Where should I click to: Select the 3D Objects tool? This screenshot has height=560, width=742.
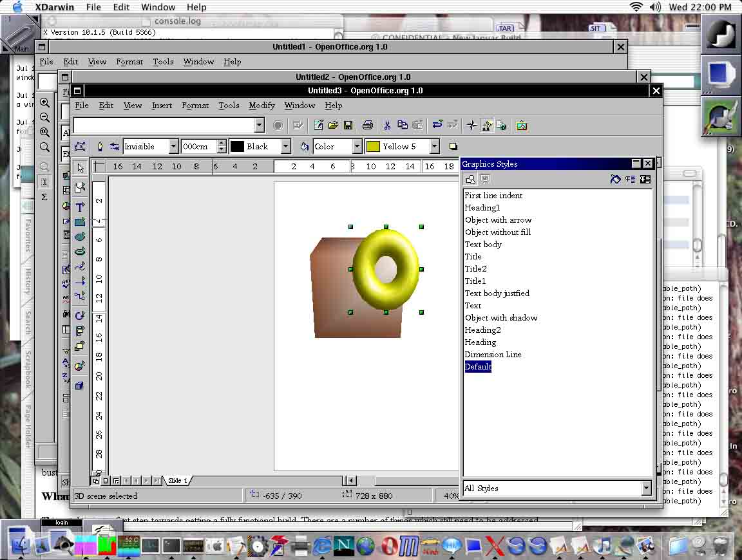[80, 251]
